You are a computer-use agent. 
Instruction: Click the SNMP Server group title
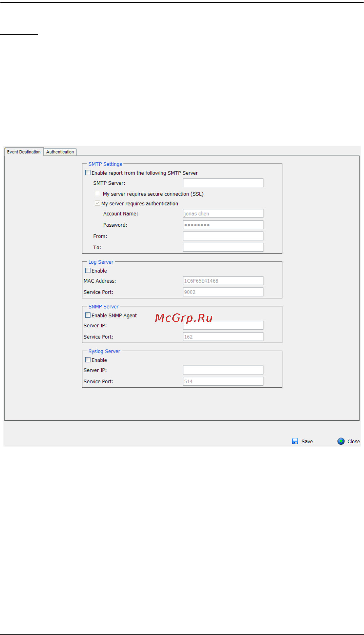(103, 307)
